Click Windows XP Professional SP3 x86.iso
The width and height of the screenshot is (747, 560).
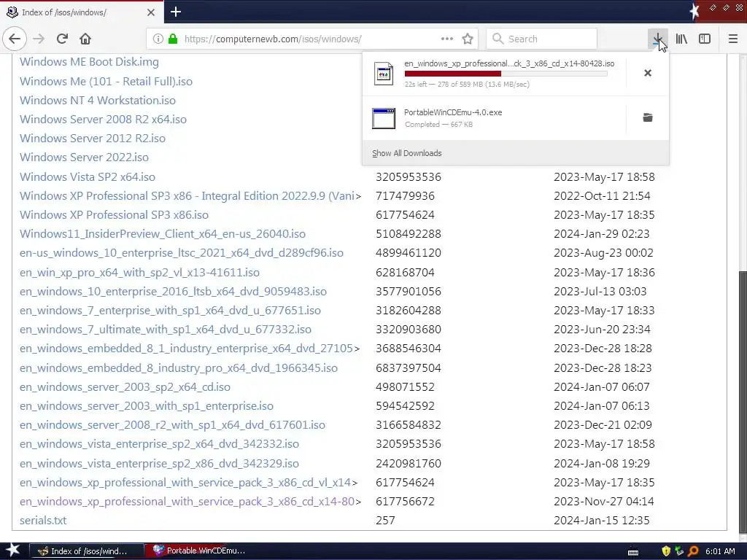pyautogui.click(x=114, y=215)
